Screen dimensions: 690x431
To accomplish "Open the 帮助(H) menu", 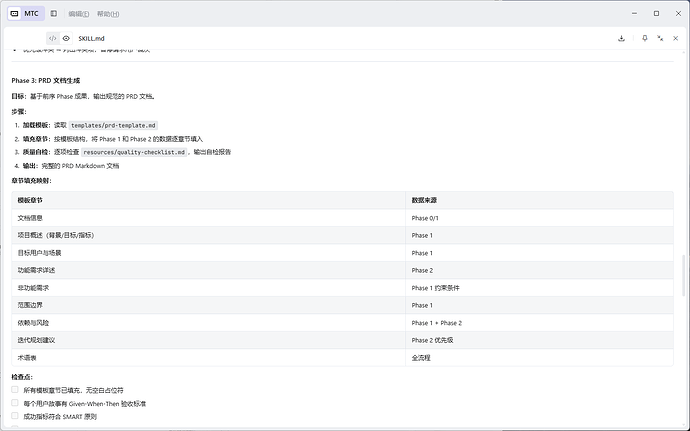I will (x=108, y=14).
